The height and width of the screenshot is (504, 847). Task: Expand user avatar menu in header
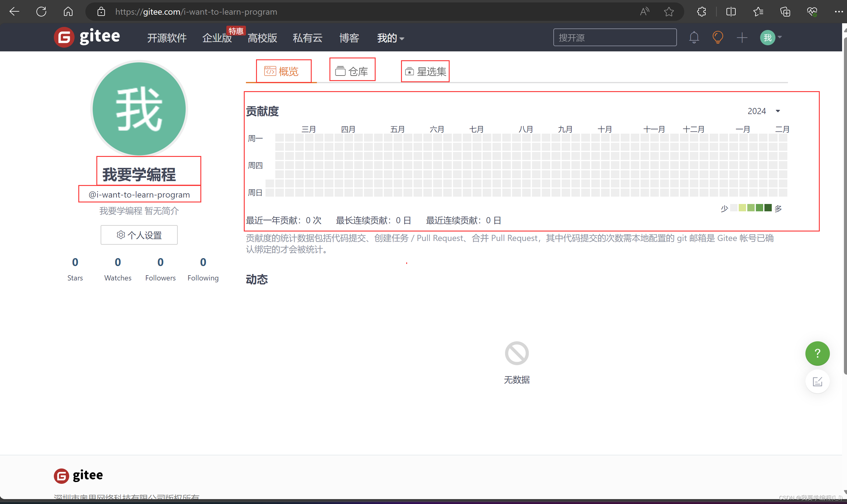coord(771,37)
